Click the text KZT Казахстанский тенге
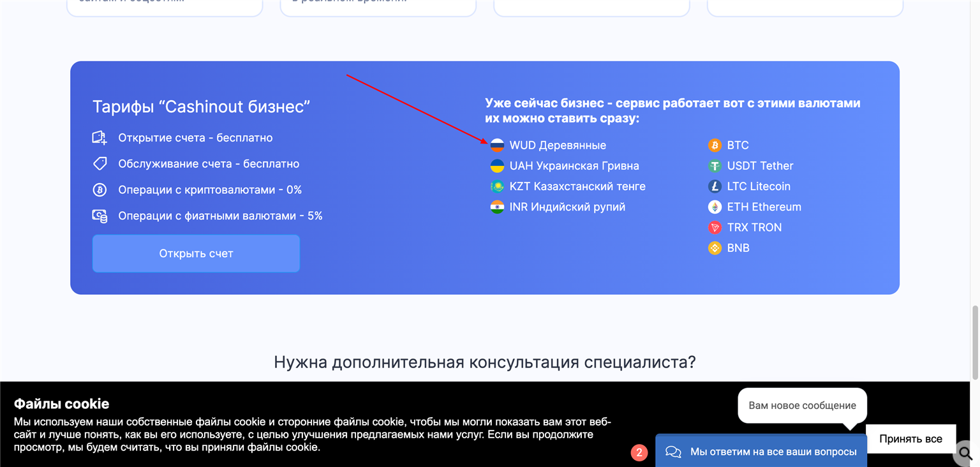Viewport: 980px width, 467px height. point(577,186)
